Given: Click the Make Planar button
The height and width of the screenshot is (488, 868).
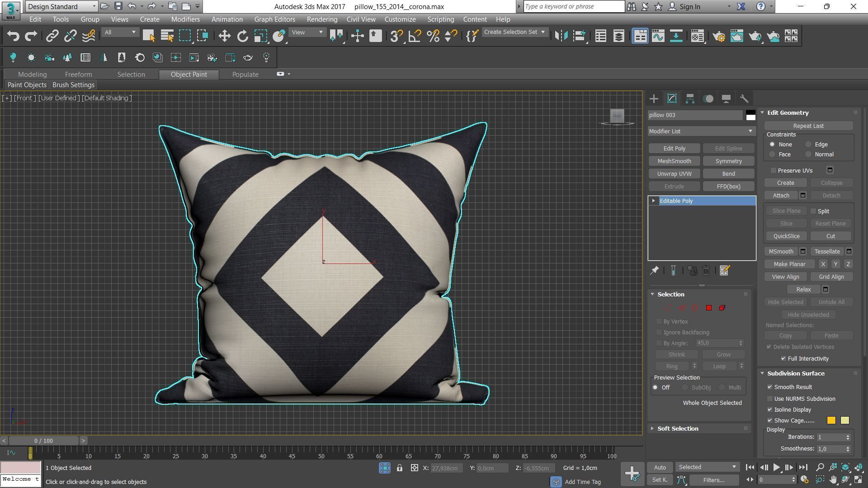Looking at the screenshot, I should (x=789, y=264).
